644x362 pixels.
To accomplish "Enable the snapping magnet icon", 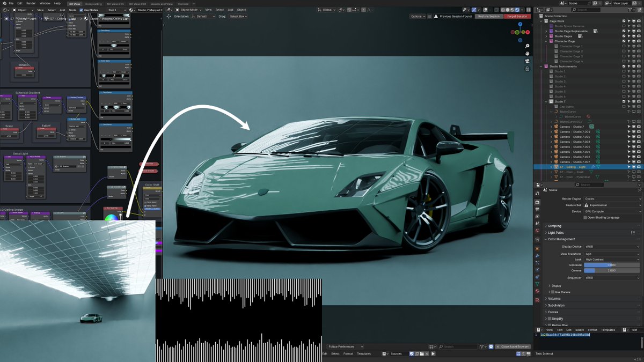I will click(349, 10).
